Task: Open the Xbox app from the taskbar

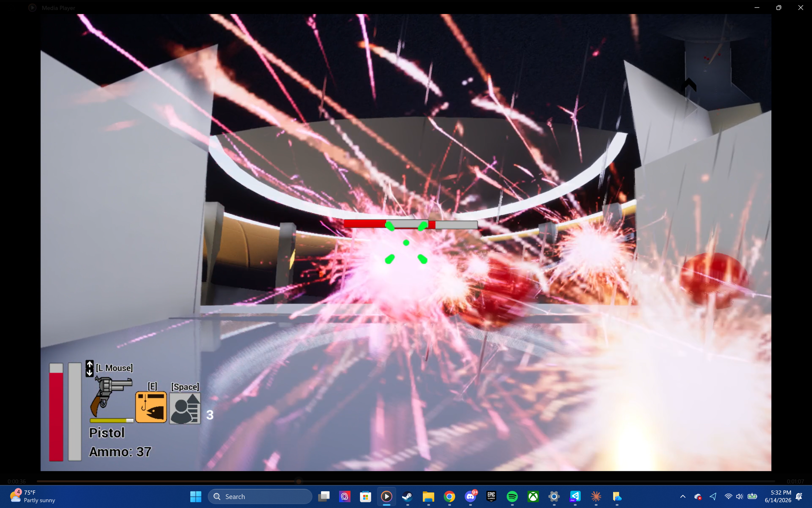Action: [x=533, y=496]
